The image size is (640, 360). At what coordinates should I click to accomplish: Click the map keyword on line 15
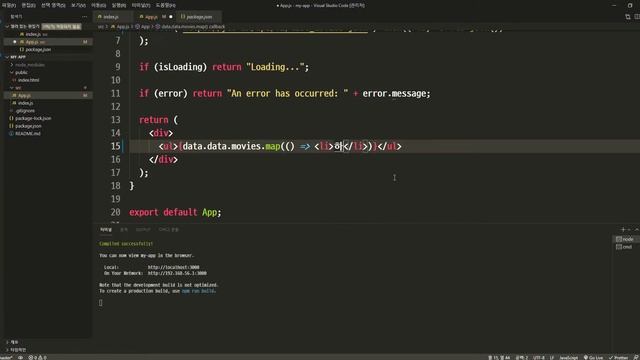(x=273, y=146)
